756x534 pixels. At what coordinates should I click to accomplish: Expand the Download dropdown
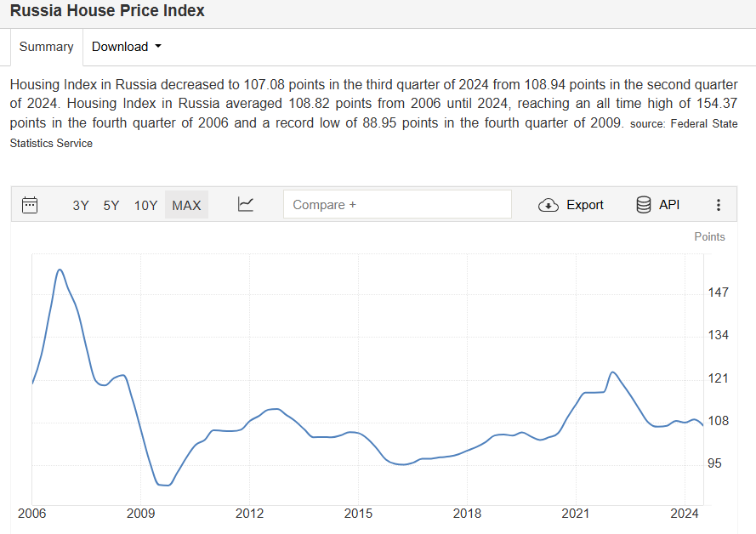click(x=127, y=47)
